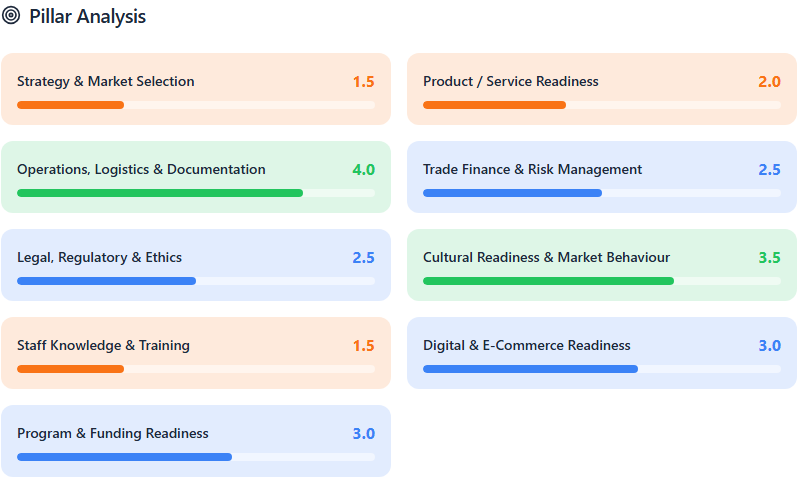Click the Pillar Analysis heading
Viewport: 801px width, 481px height.
[87, 17]
